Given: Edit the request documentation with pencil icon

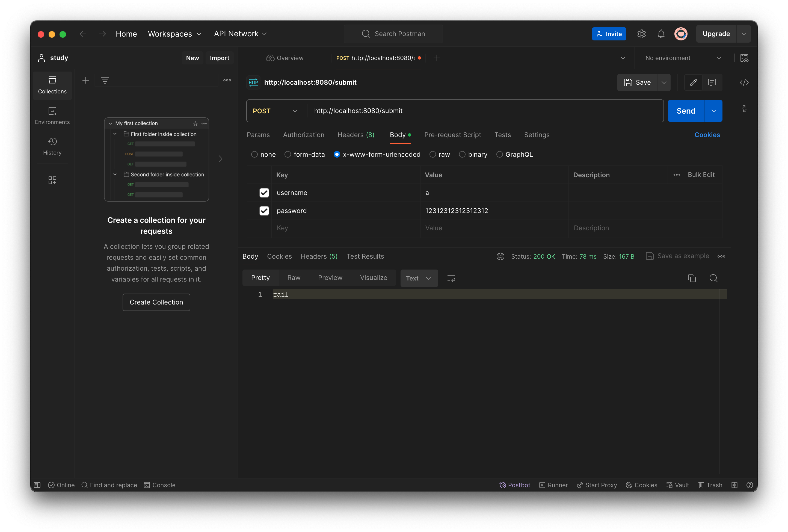Looking at the screenshot, I should [694, 82].
